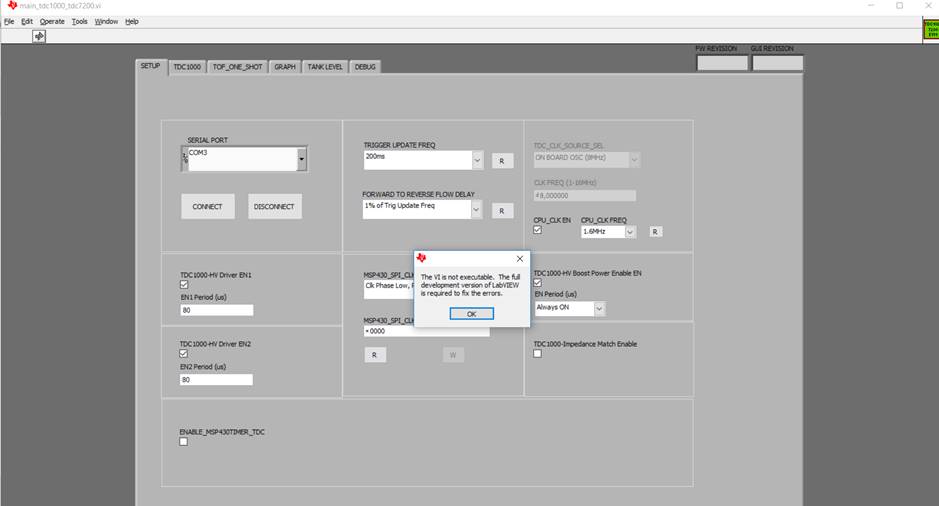The height and width of the screenshot is (506, 939).
Task: Switch to the TANK LEVEL tab
Action: tap(325, 67)
